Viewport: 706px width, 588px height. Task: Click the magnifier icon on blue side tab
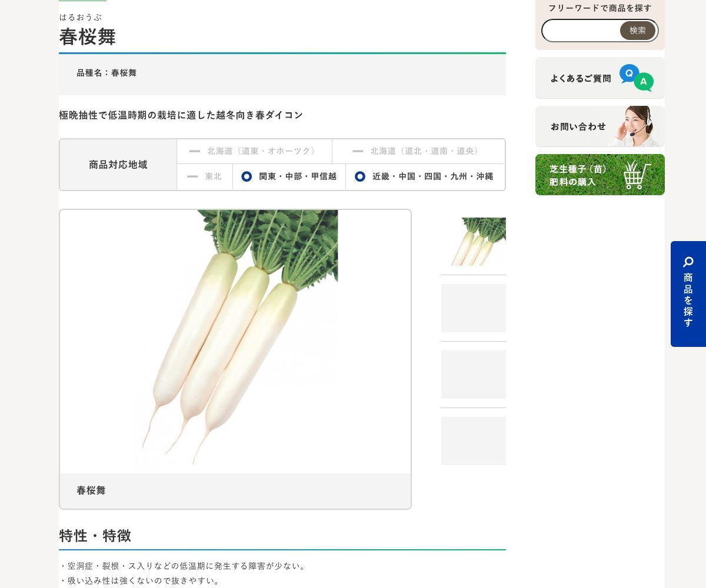coord(688,262)
